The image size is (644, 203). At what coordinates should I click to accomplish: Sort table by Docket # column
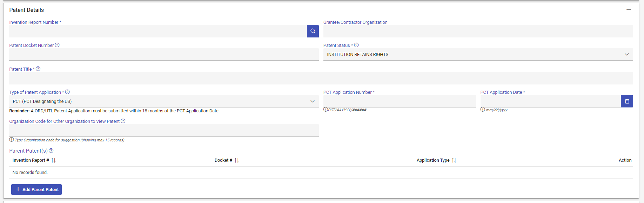coord(237,160)
